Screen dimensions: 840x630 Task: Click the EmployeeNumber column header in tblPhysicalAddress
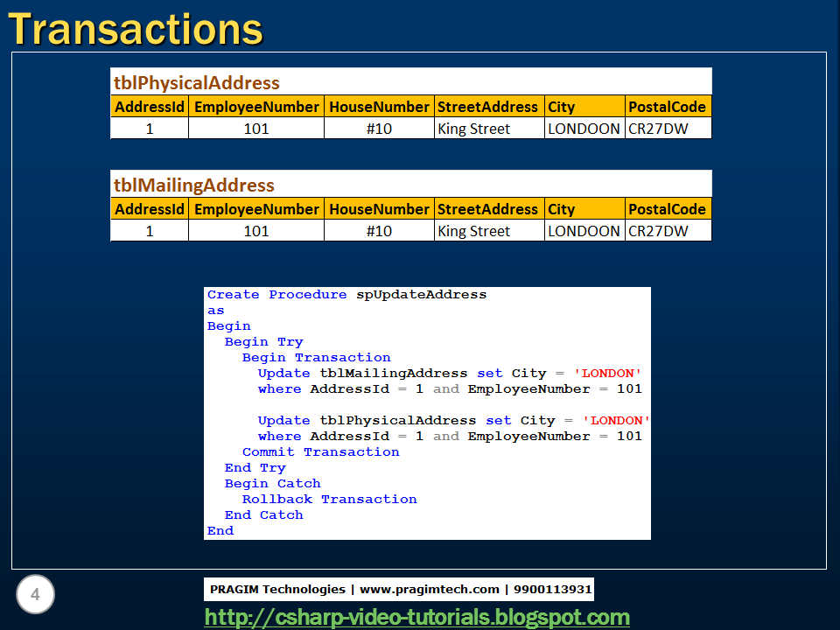pyautogui.click(x=255, y=107)
